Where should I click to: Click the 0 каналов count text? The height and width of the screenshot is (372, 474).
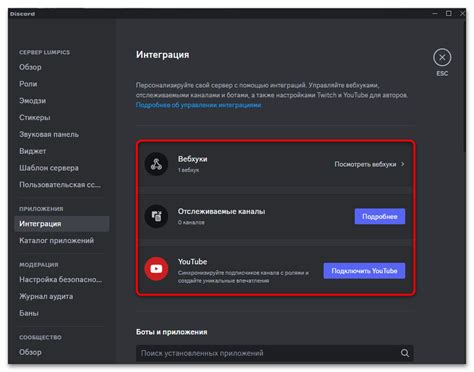tap(191, 222)
